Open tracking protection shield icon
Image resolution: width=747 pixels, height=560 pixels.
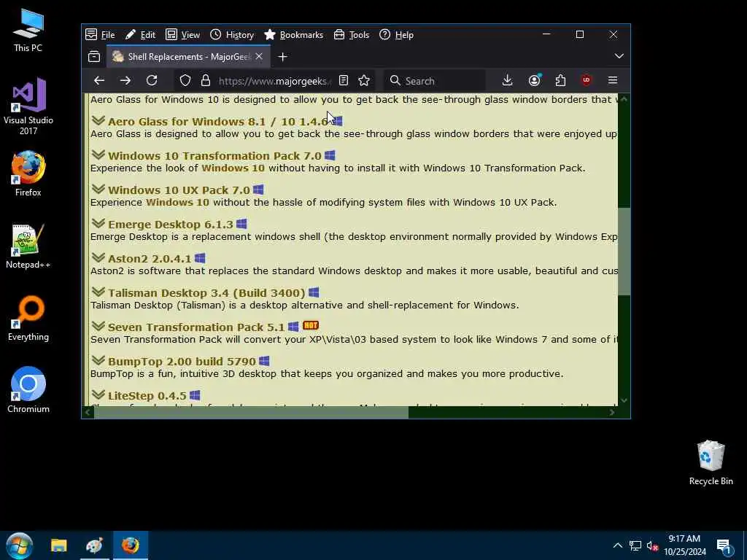click(x=185, y=81)
